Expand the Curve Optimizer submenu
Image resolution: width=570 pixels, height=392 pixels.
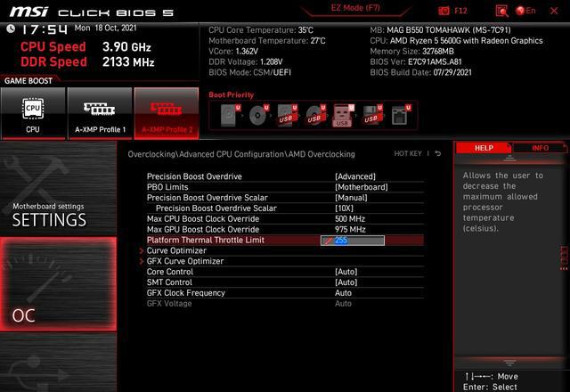pos(176,251)
